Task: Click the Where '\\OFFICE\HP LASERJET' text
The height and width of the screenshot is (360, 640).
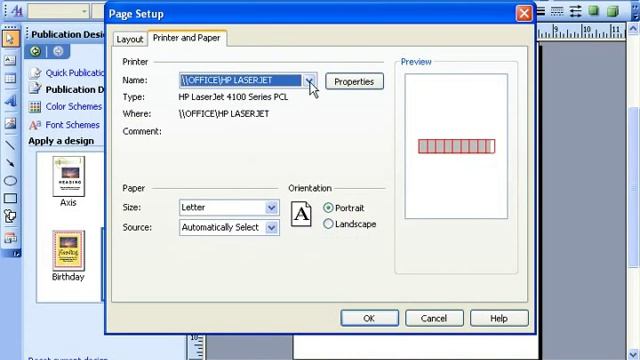Action: 224,114
